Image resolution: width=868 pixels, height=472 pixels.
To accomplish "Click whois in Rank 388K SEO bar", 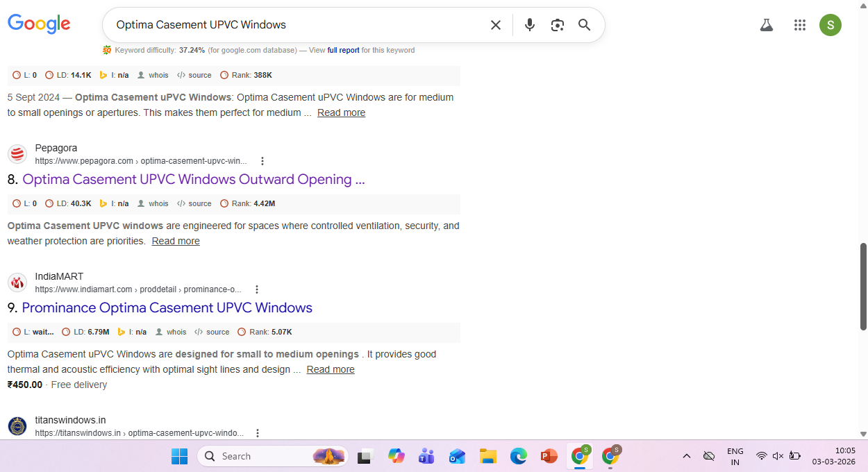I will [153, 75].
